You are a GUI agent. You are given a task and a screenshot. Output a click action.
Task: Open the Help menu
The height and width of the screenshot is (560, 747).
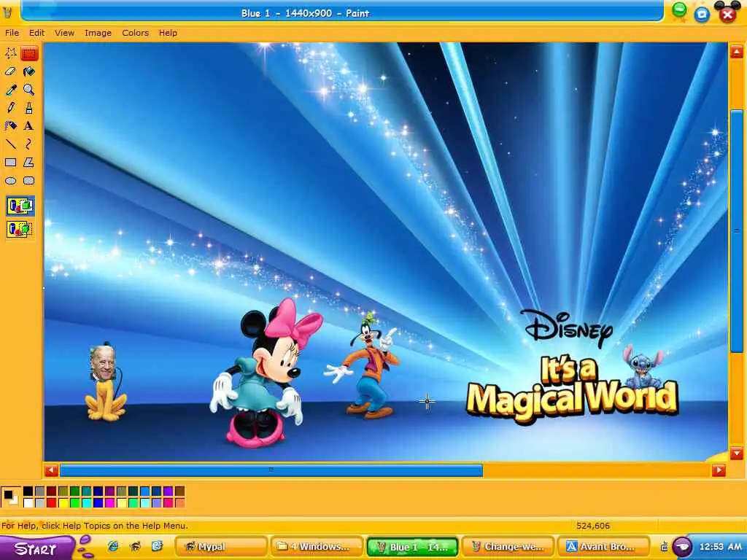pos(168,33)
